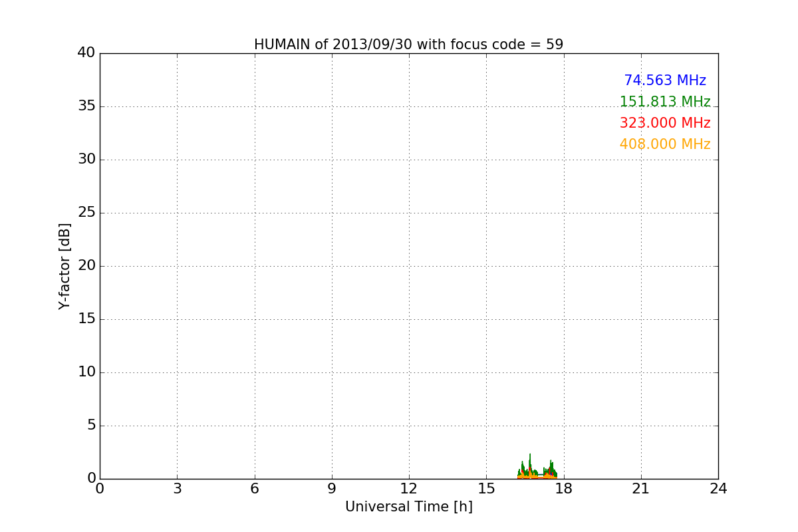Click the y-axis tick label 35

[86, 106]
